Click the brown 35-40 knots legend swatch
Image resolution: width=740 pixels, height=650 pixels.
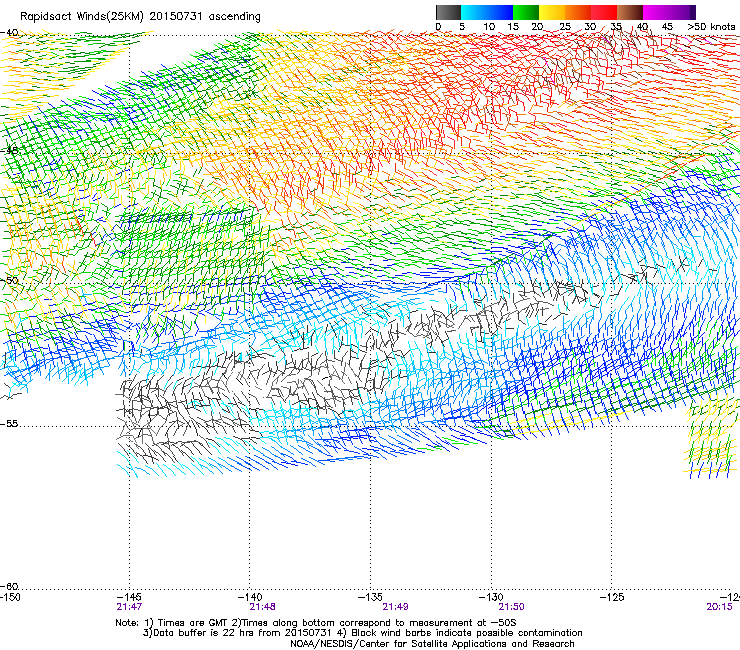[x=630, y=12]
